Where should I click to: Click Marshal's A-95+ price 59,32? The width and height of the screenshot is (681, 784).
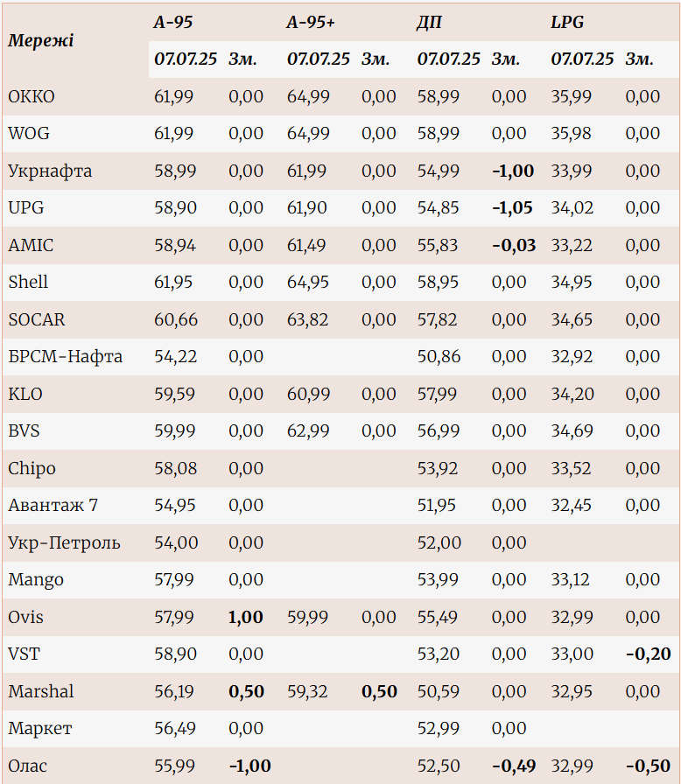pos(307,691)
